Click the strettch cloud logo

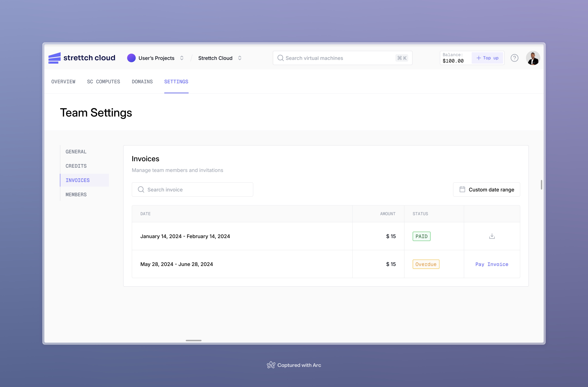pos(82,58)
